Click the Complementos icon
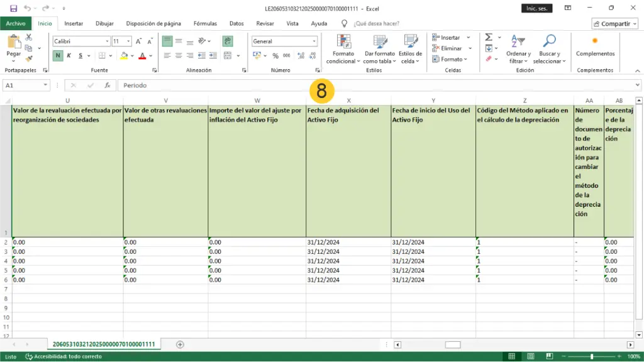 595,41
